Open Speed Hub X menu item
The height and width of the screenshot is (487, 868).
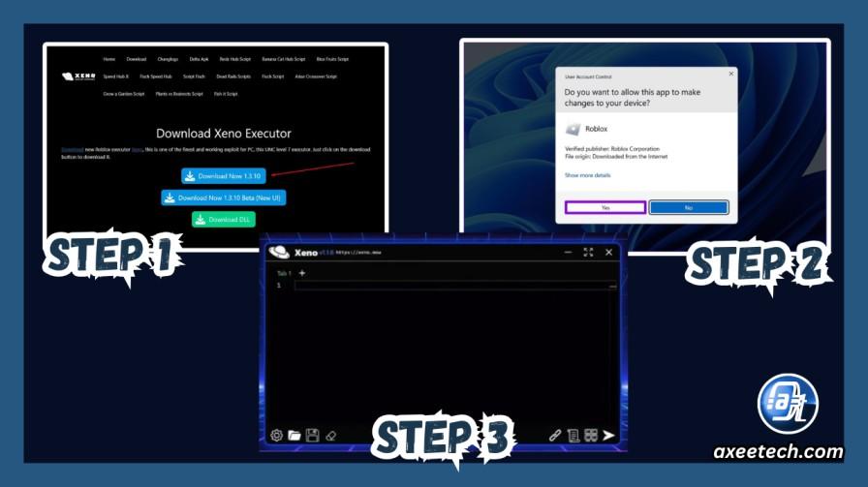115,76
